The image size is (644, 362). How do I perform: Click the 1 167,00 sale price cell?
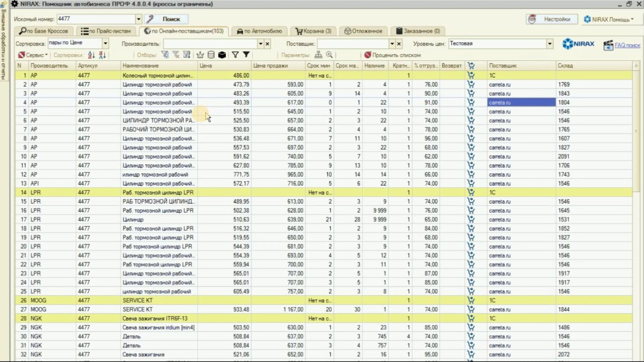coord(278,309)
